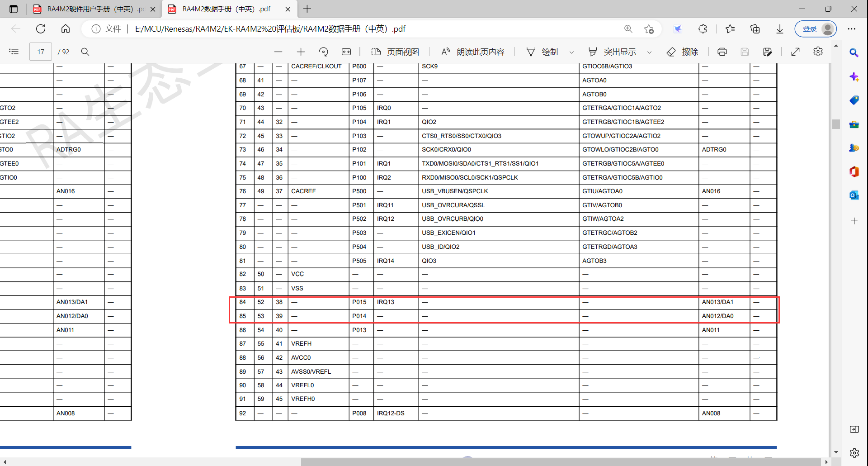Zoom out the PDF page
This screenshot has width=868, height=466.
point(278,52)
